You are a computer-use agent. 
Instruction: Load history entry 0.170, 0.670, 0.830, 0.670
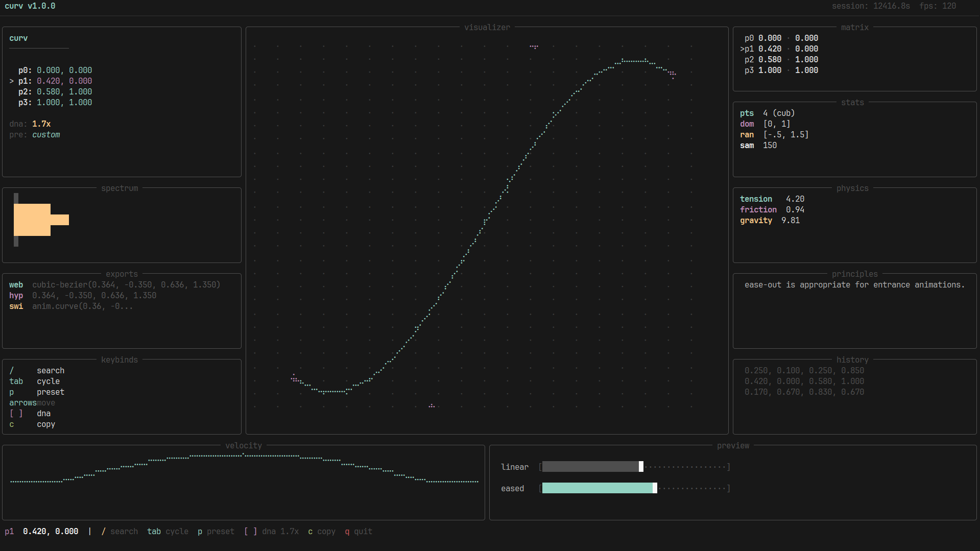click(x=804, y=392)
